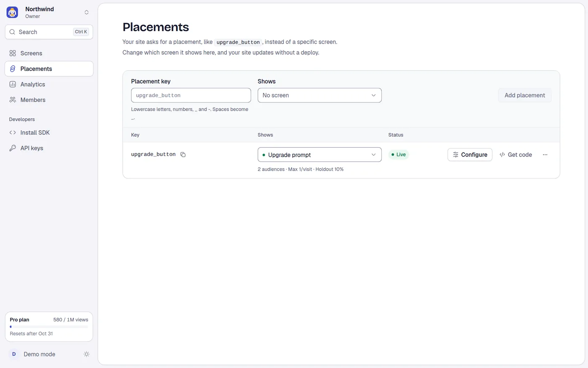Go to Analytics in the sidebar
The image size is (588, 368).
click(49, 85)
